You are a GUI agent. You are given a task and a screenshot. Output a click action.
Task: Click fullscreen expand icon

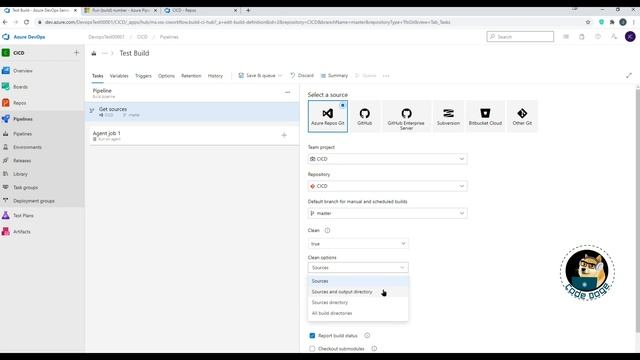[x=629, y=76]
